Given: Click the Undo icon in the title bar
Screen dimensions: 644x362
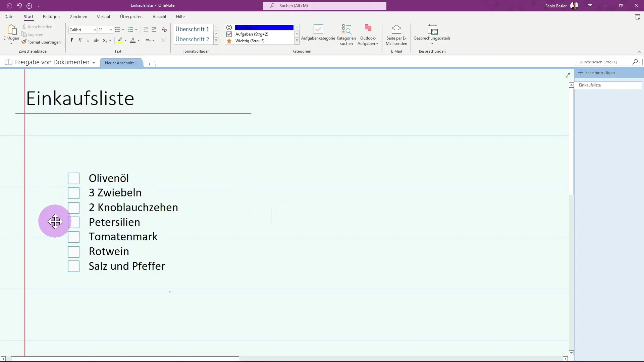Looking at the screenshot, I should tap(19, 6).
